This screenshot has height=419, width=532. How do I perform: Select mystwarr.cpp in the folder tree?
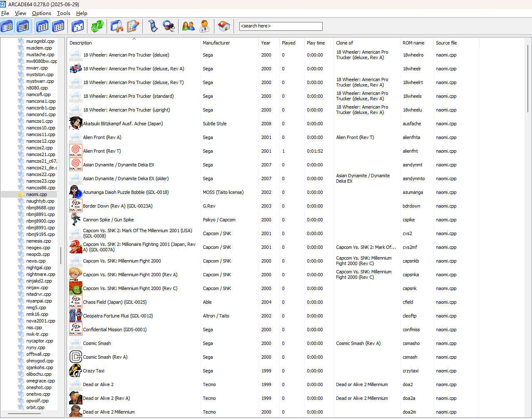[x=40, y=81]
